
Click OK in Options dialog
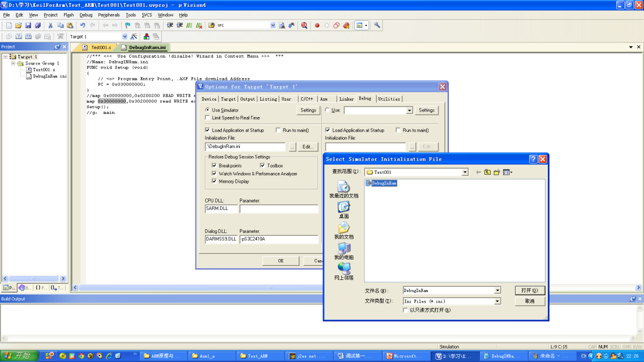click(x=281, y=261)
